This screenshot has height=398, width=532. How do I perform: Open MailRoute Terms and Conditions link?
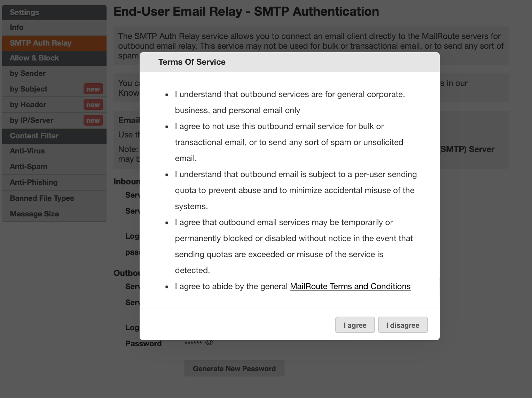tap(350, 286)
